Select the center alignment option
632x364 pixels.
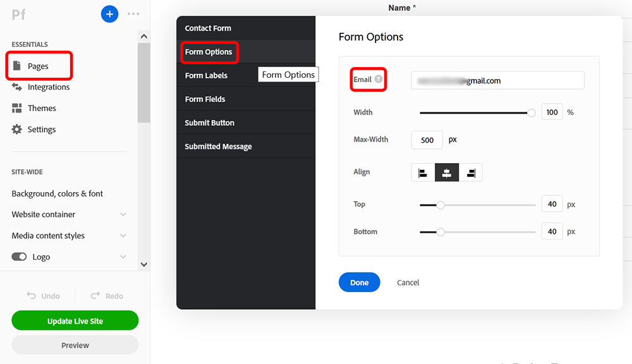[447, 172]
